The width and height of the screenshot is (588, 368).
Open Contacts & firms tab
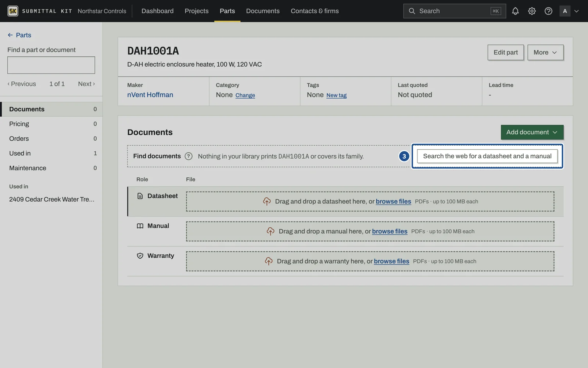click(315, 11)
